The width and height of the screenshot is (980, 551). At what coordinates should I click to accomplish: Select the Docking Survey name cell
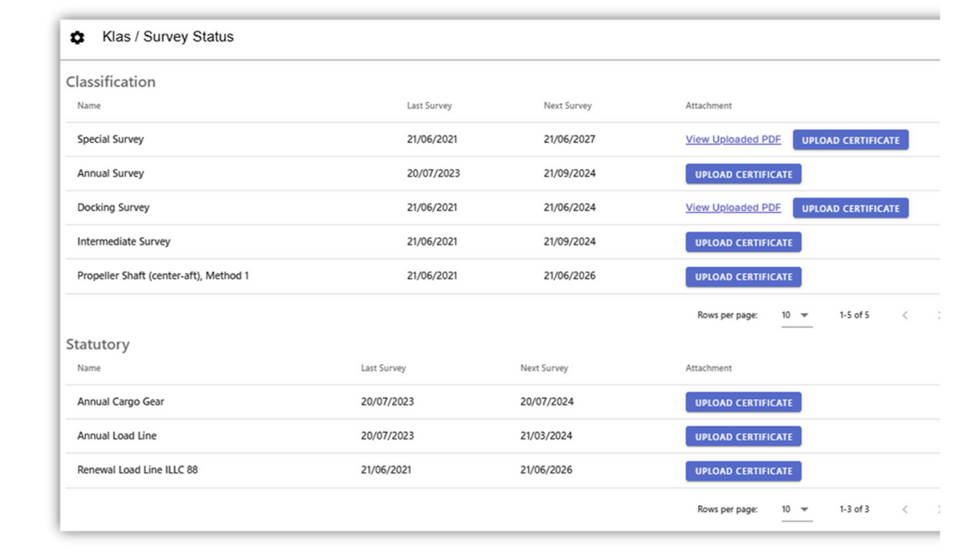113,207
